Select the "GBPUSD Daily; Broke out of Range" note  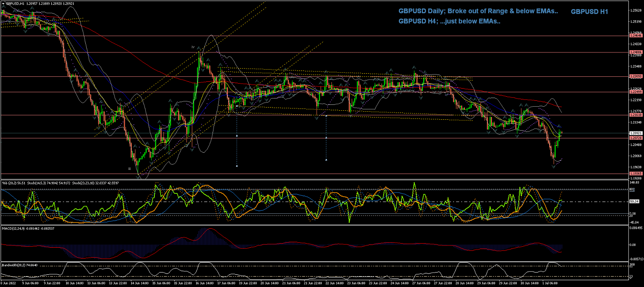pyautogui.click(x=478, y=11)
